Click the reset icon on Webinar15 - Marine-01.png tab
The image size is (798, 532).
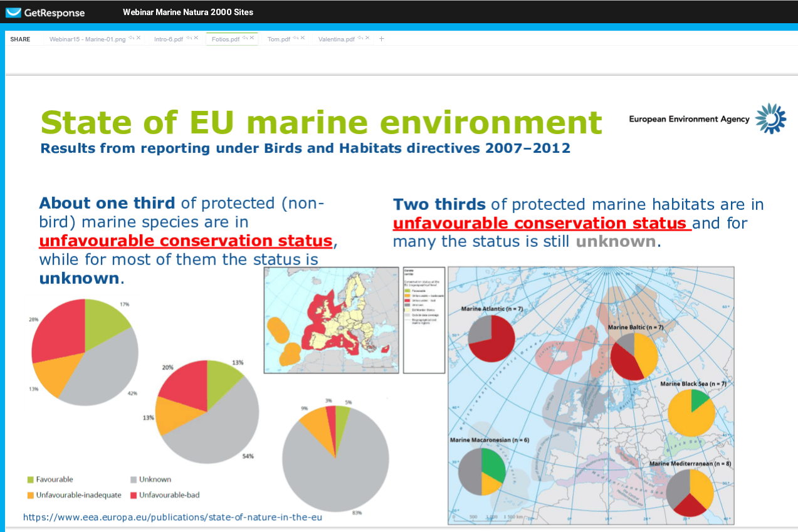(x=131, y=38)
